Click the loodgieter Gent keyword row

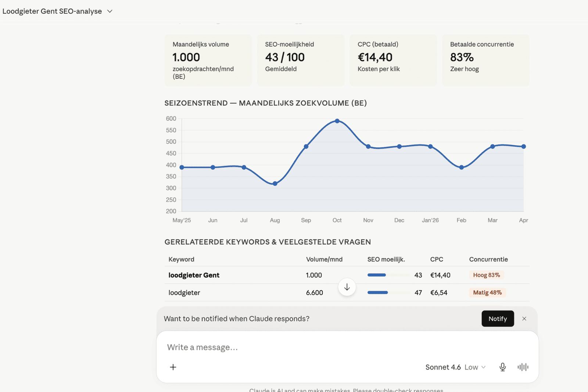[347, 275]
